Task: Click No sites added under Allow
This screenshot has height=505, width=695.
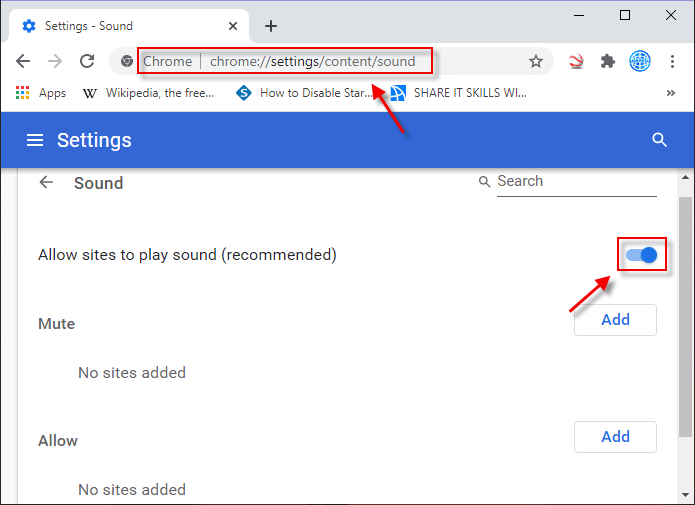Action: pos(132,490)
